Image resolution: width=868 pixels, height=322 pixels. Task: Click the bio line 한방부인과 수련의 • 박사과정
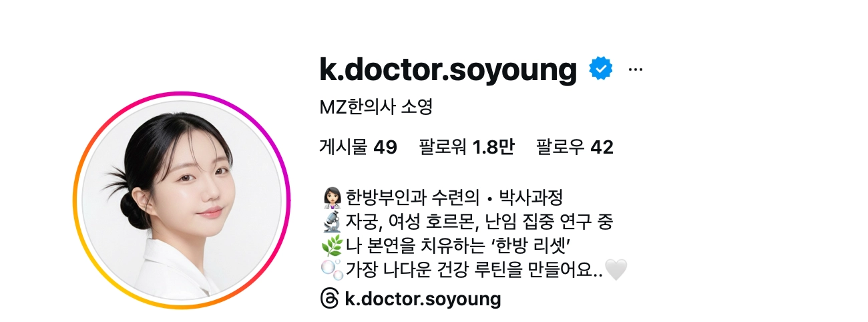pos(455,198)
